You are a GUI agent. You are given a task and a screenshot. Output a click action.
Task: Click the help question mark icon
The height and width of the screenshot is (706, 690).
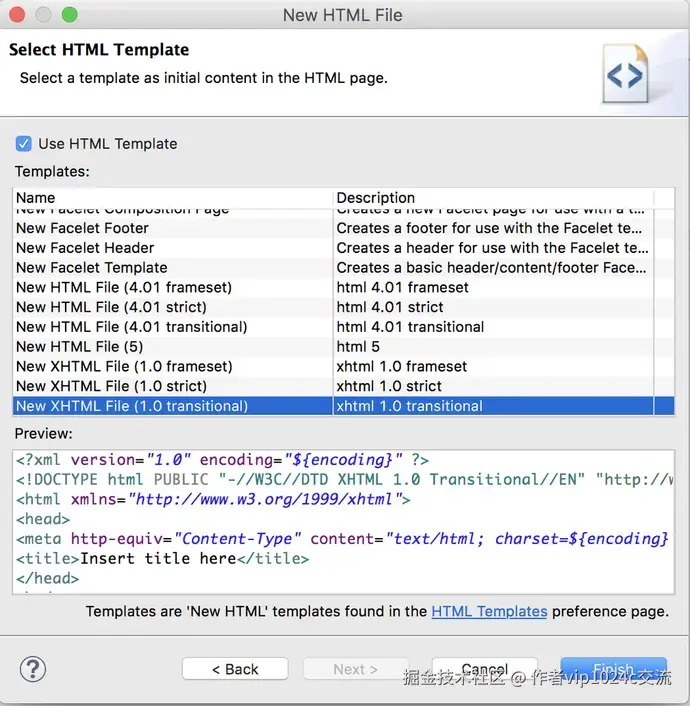pyautogui.click(x=33, y=669)
